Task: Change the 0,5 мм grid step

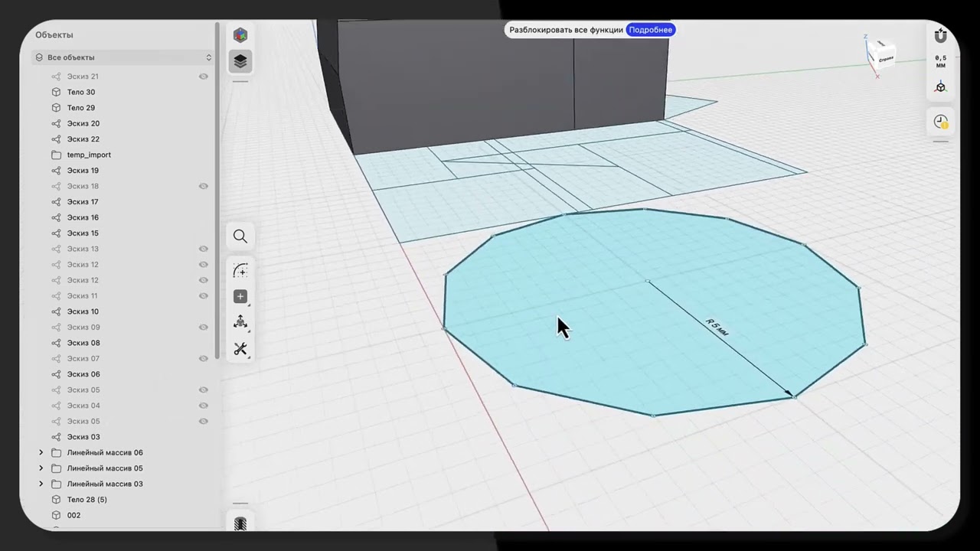Action: 941,61
